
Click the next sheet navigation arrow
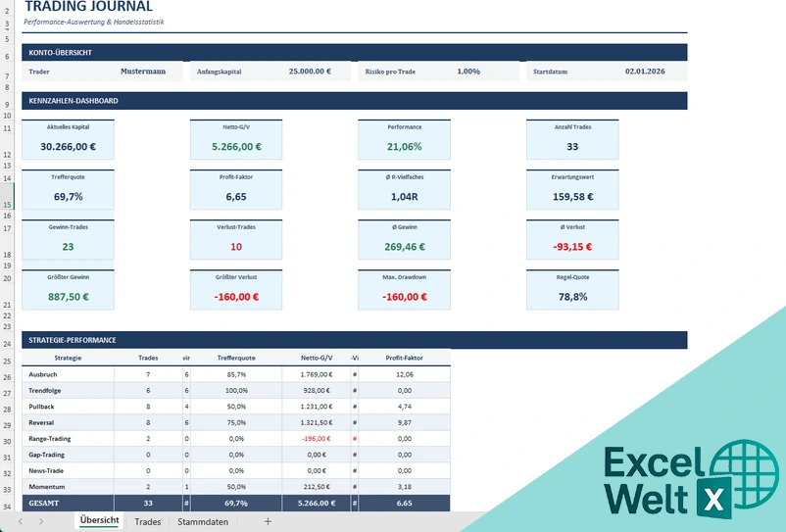coord(41,521)
